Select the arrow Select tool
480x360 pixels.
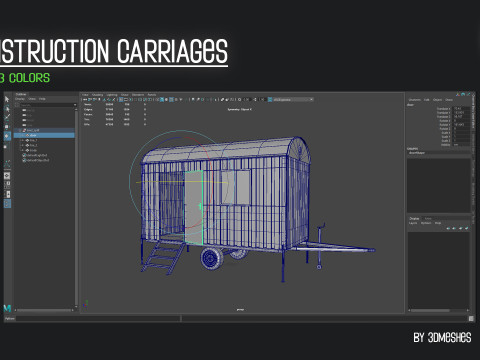click(7, 99)
